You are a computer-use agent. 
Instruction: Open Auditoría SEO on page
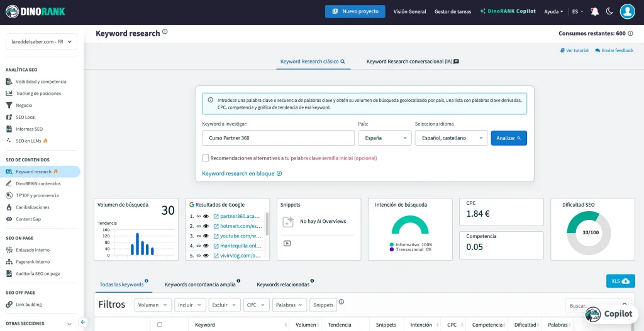point(38,274)
